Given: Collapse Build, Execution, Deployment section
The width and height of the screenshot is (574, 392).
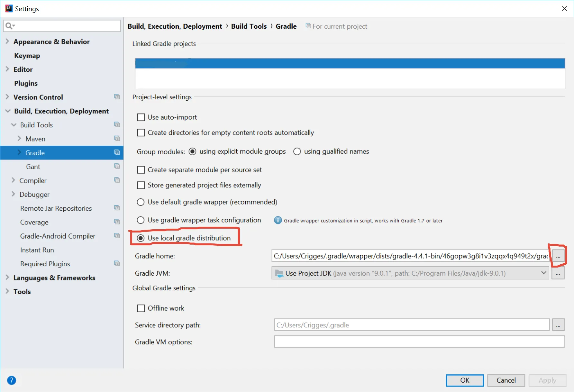Looking at the screenshot, I should point(8,111).
